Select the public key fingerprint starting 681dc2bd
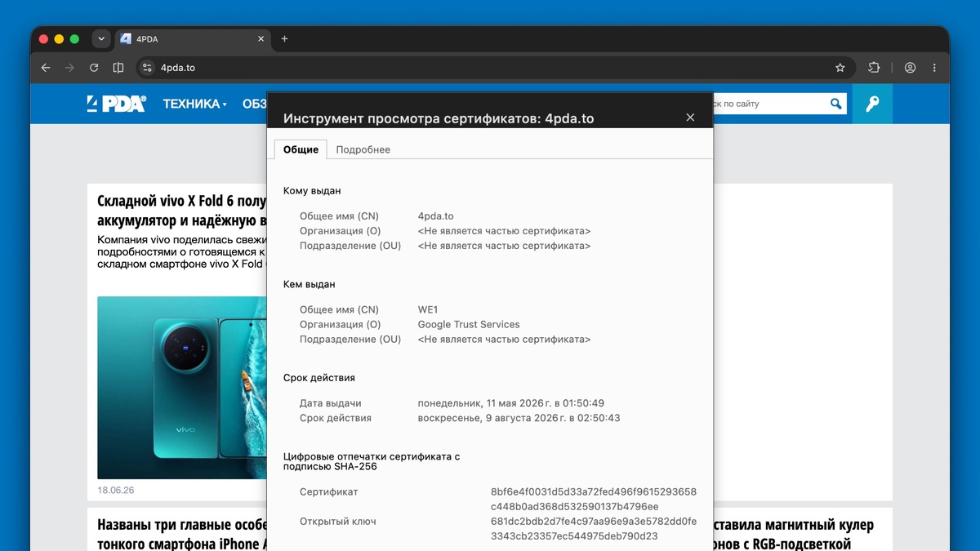Viewport: 980px width, 551px height. click(594, 528)
